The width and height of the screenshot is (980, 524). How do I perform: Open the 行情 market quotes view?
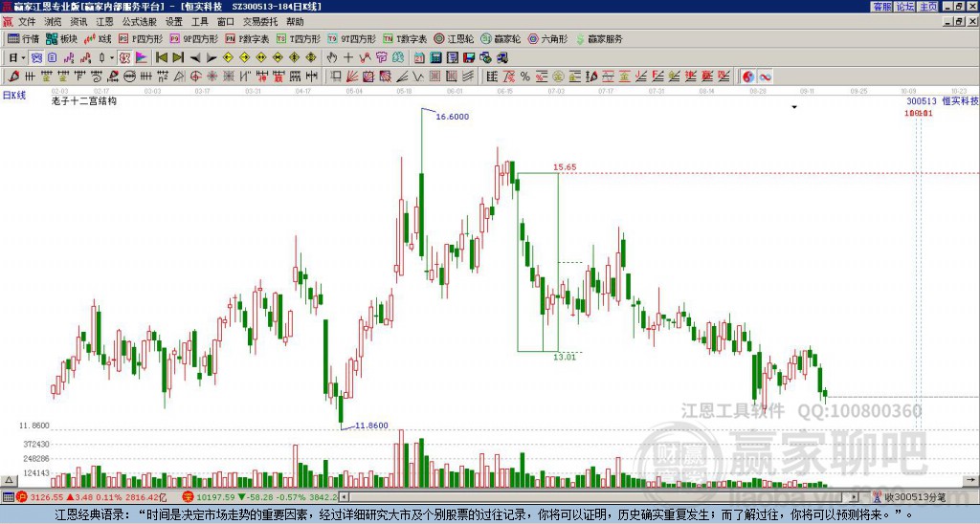coord(23,38)
